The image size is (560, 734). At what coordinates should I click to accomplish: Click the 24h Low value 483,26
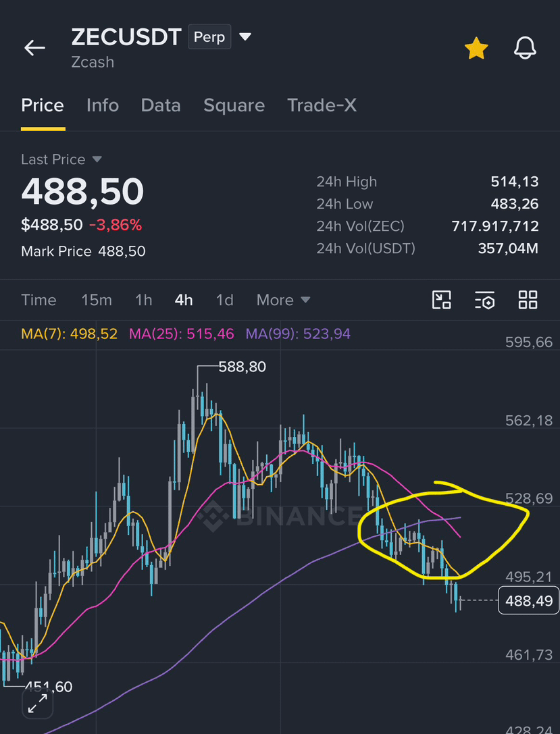click(515, 204)
